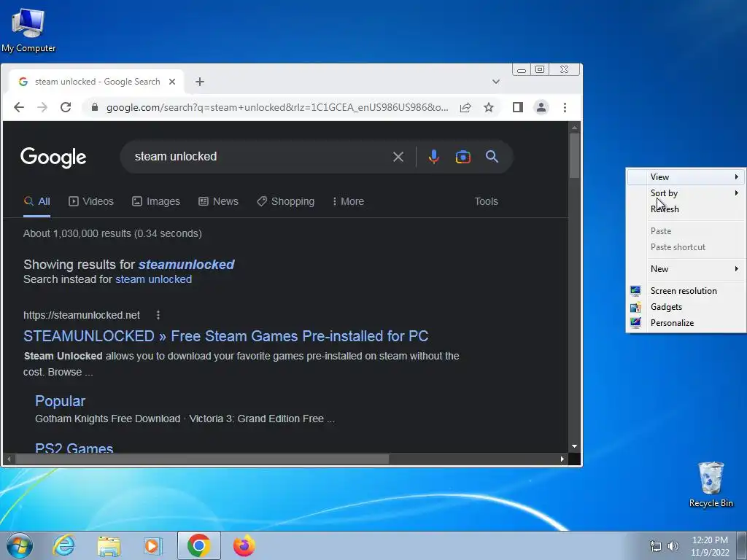The width and height of the screenshot is (747, 560).
Task: Click the vertical scrollbar thumb
Action: [x=574, y=156]
